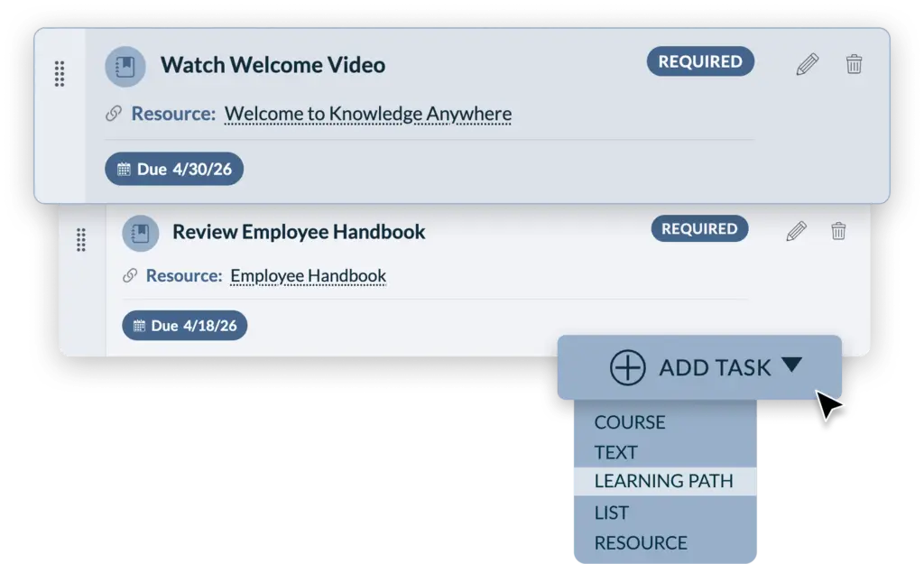Click the plus circle icon in ADD TASK
Image resolution: width=924 pixels, height=564 pixels.
pyautogui.click(x=628, y=367)
